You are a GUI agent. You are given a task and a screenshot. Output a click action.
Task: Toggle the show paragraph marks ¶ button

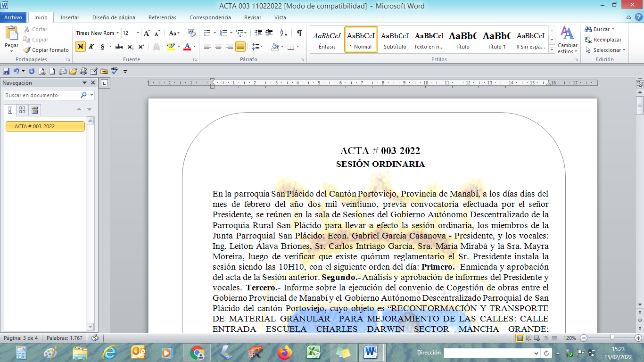click(299, 33)
